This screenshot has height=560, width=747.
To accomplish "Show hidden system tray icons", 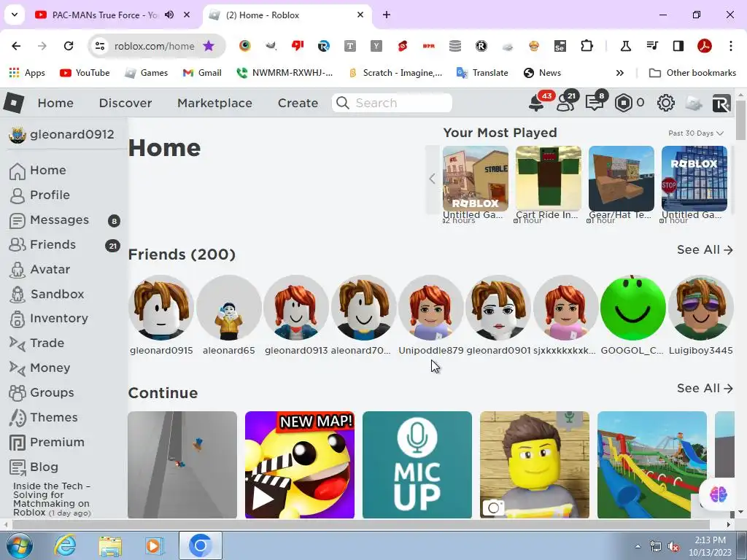I will (x=638, y=546).
